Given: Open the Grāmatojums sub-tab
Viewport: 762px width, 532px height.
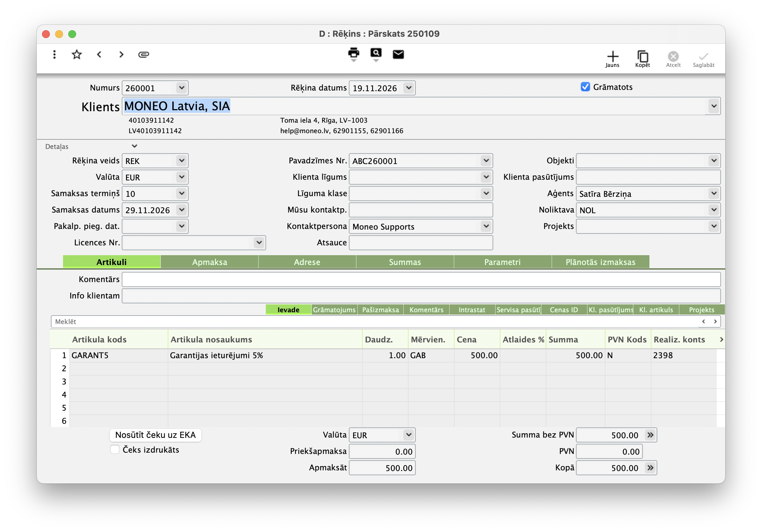Looking at the screenshot, I should point(334,310).
